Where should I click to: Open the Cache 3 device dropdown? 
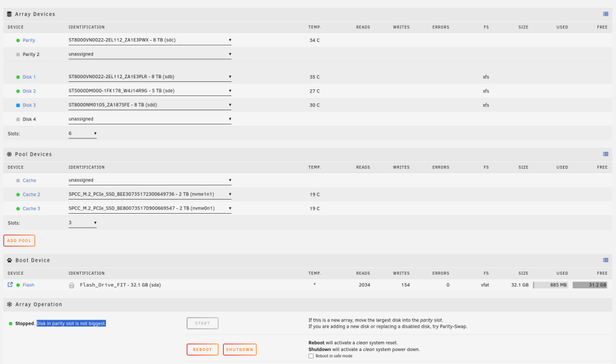[150, 209]
